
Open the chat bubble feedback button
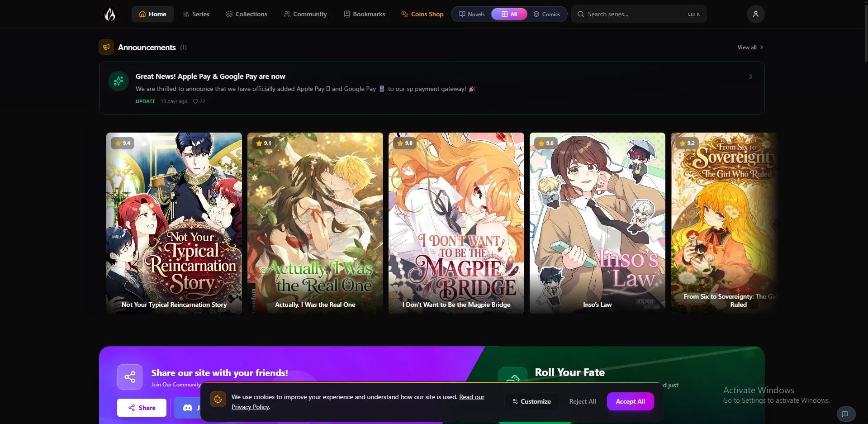click(845, 414)
